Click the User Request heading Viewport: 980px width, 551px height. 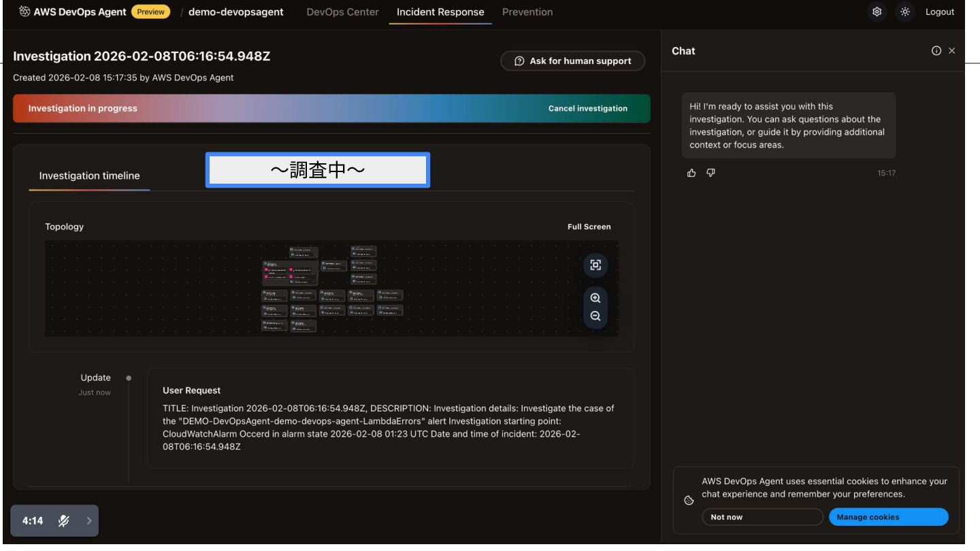192,390
